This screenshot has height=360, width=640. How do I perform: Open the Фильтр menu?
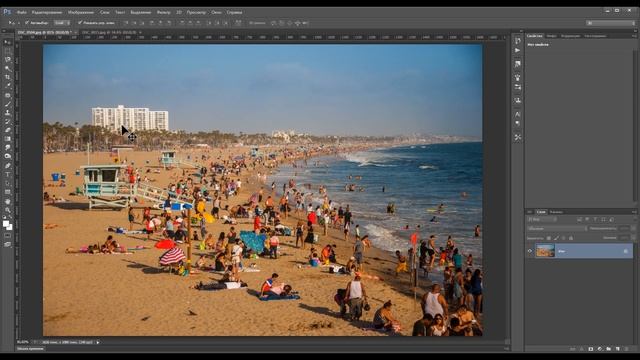coord(164,13)
